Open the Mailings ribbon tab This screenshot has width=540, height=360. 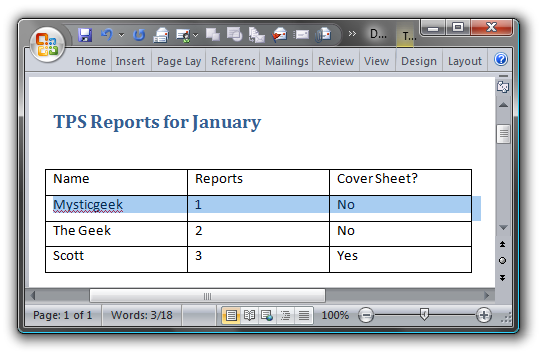[x=287, y=61]
